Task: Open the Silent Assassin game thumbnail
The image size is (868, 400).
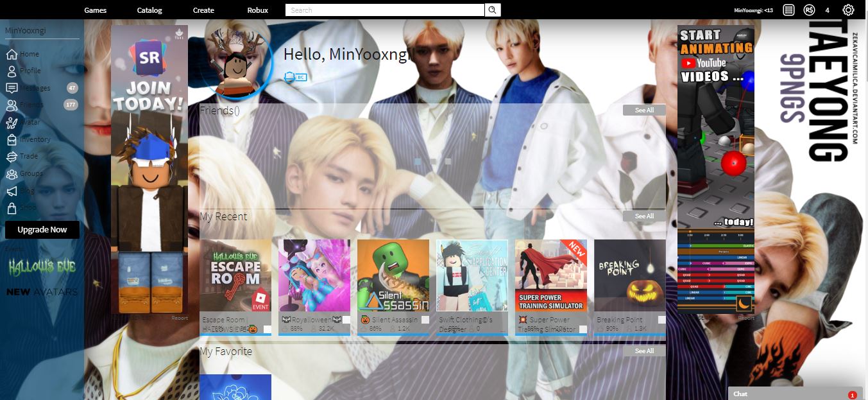Action: coord(393,275)
